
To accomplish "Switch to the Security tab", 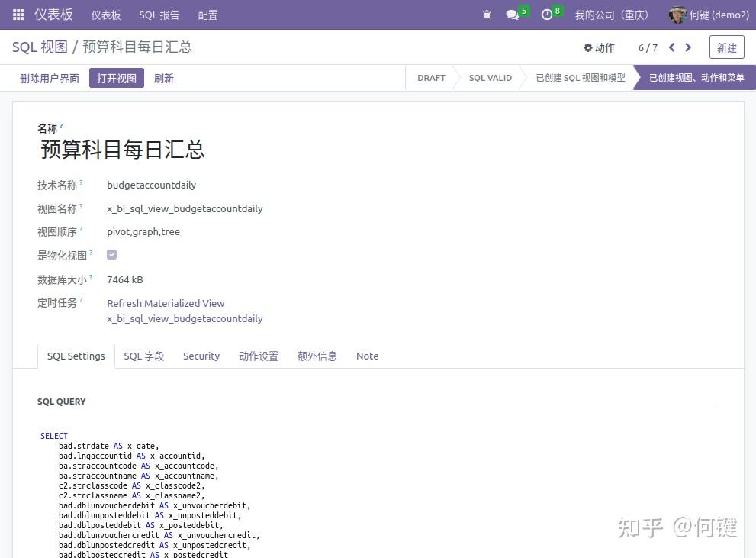I will click(x=201, y=356).
